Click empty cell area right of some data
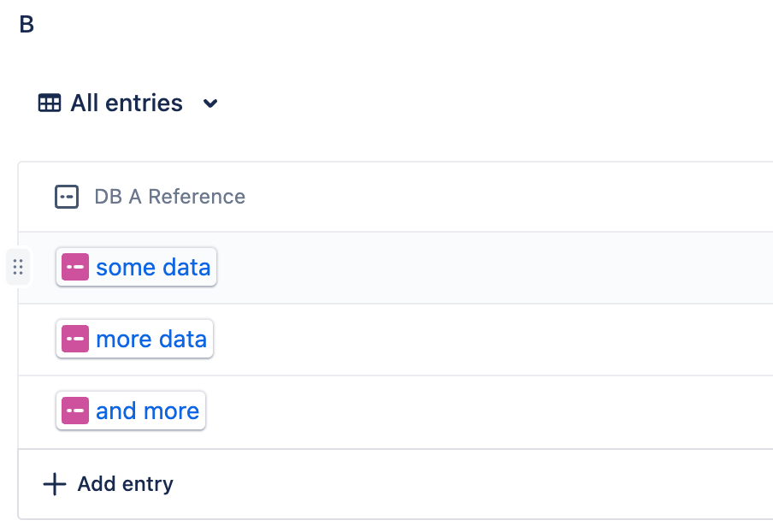Viewport: 773px width, 532px height. coord(496,268)
